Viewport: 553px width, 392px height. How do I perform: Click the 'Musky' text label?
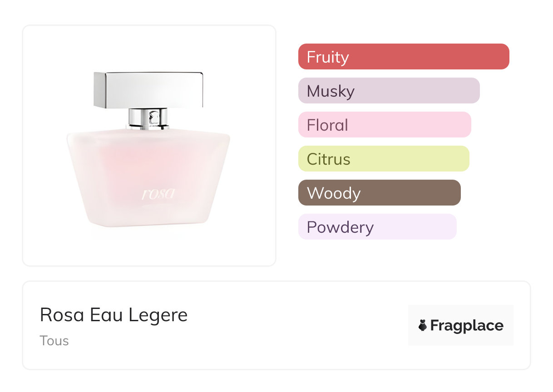coord(331,91)
